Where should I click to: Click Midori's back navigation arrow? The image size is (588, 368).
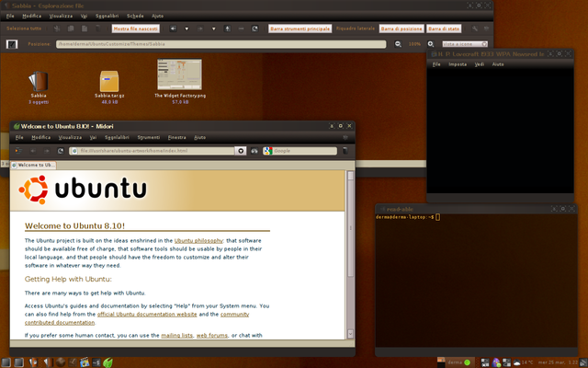(33, 151)
